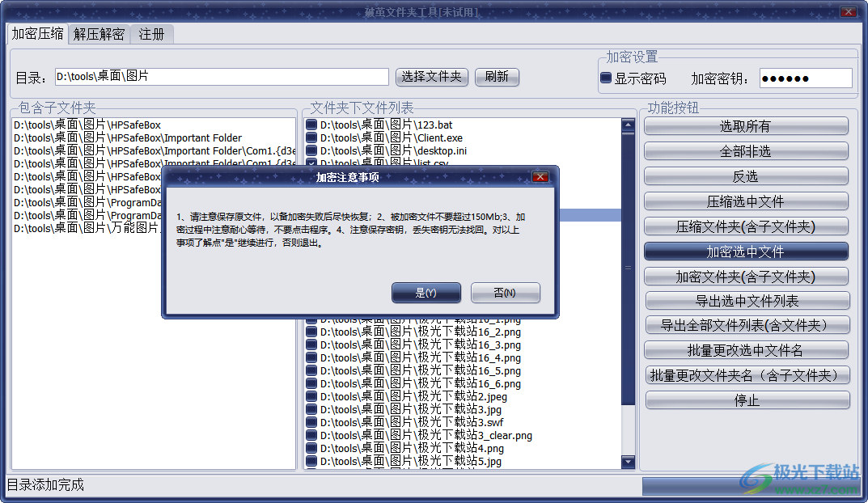Close the main application window

coord(848,11)
